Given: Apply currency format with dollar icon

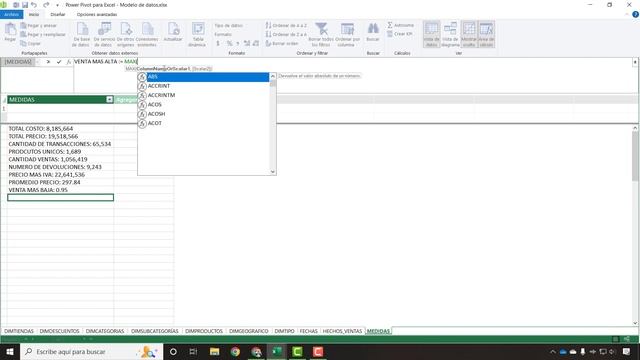Looking at the screenshot, I should pyautogui.click(x=218, y=43).
